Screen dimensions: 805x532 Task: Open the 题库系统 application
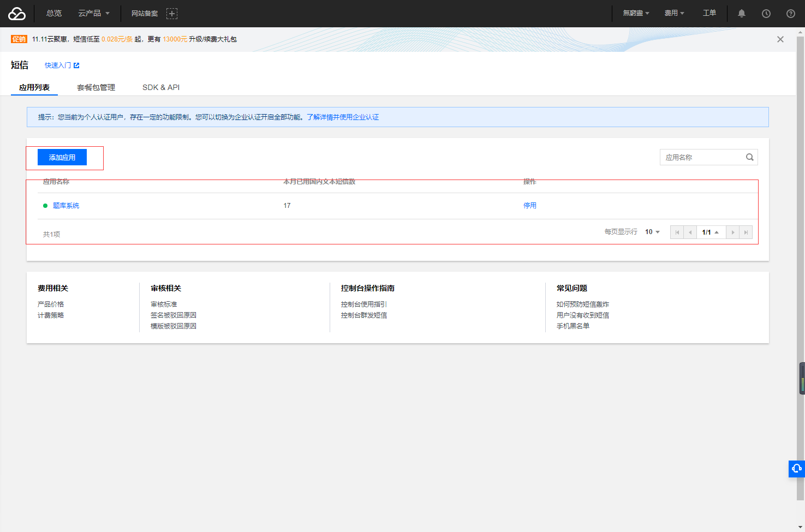[66, 206]
